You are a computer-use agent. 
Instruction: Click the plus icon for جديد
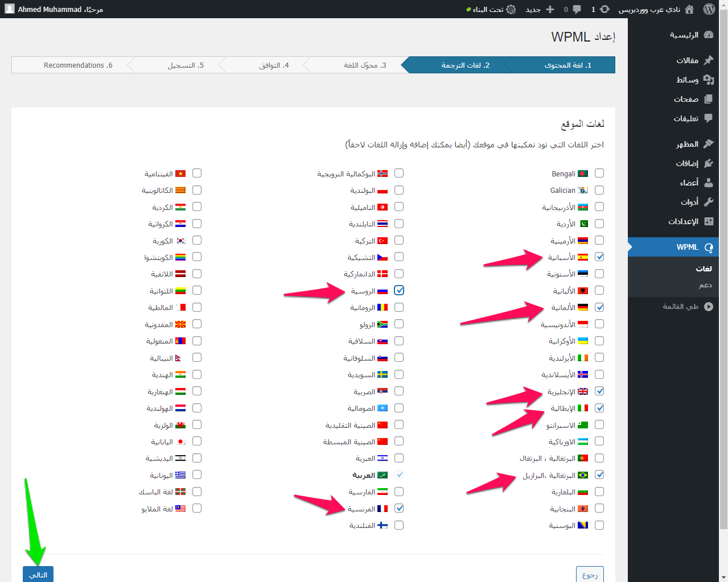pyautogui.click(x=550, y=9)
